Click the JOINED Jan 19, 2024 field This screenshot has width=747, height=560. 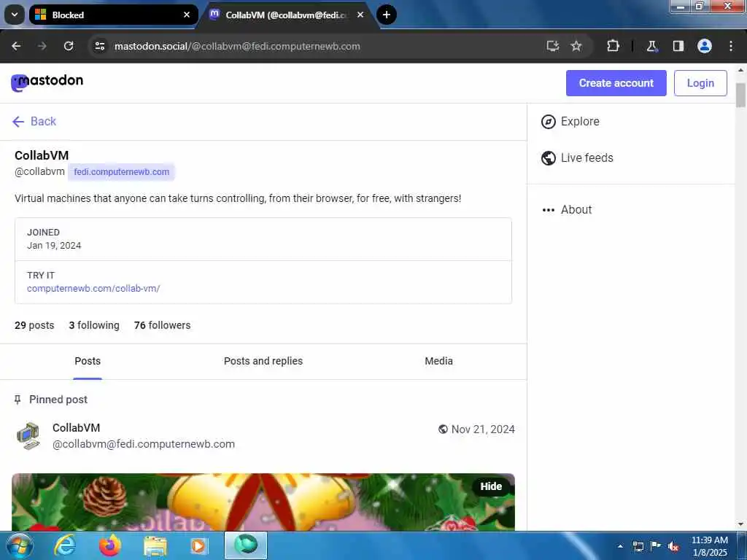click(x=263, y=239)
